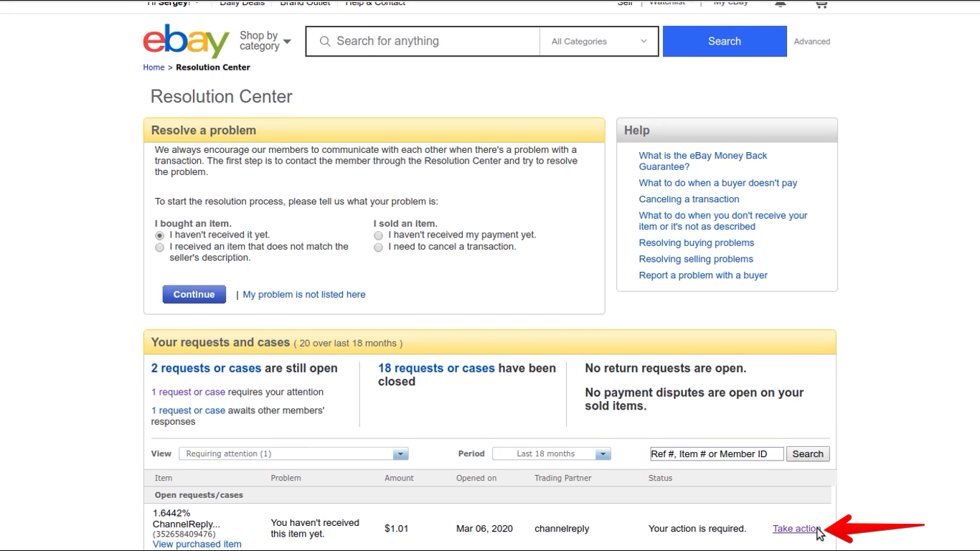The height and width of the screenshot is (551, 980).
Task: Open the notifications bell
Action: [781, 4]
